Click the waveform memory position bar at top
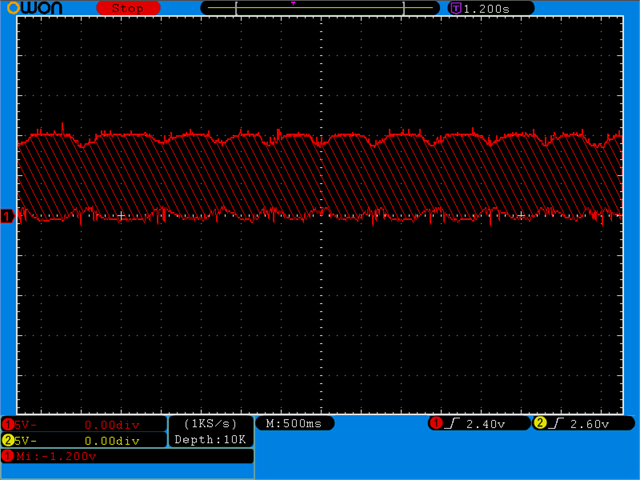This screenshot has width=640, height=480. (x=320, y=8)
